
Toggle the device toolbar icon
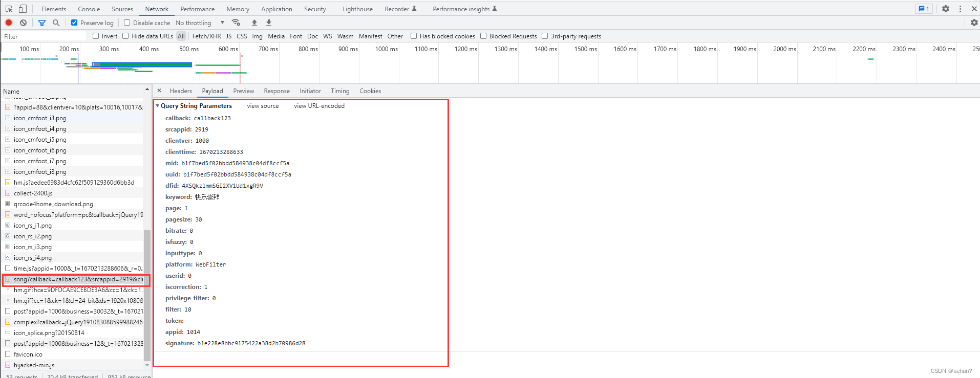[x=23, y=9]
